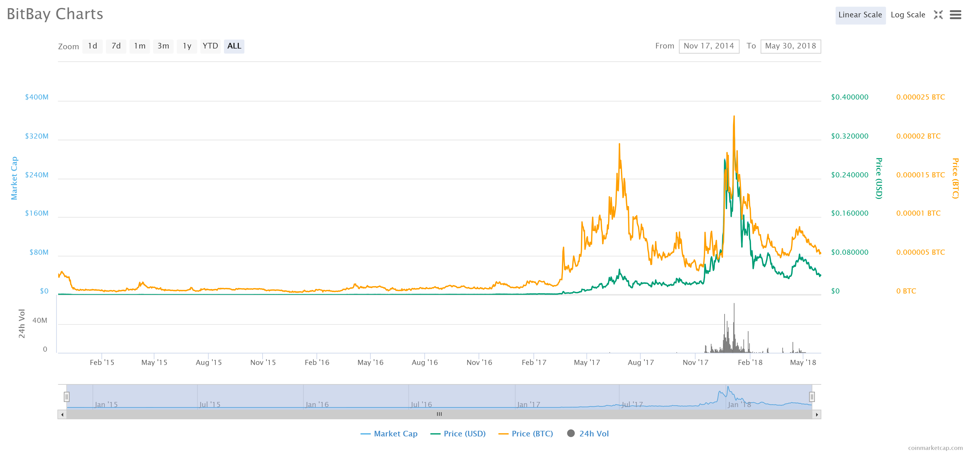Set zoom range to 1m
This screenshot has height=453, width=980.
[x=140, y=46]
